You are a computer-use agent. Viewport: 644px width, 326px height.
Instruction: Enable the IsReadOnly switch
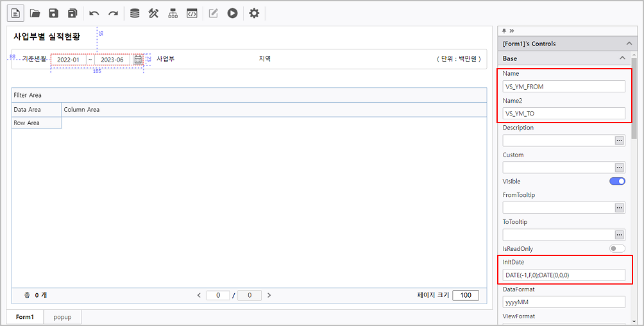coord(617,248)
